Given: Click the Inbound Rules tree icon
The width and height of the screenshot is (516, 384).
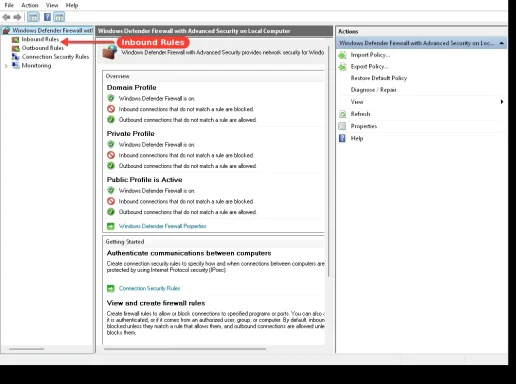Looking at the screenshot, I should [x=15, y=40].
